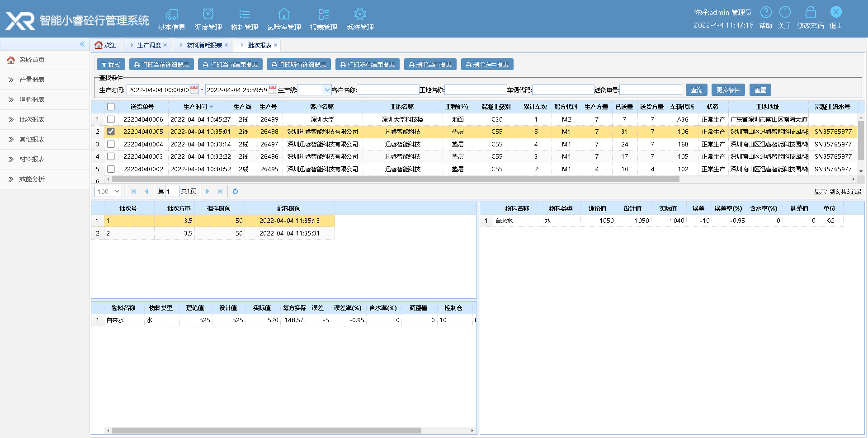Open the 生产线 dropdown
This screenshot has height=438, width=868.
coord(327,89)
